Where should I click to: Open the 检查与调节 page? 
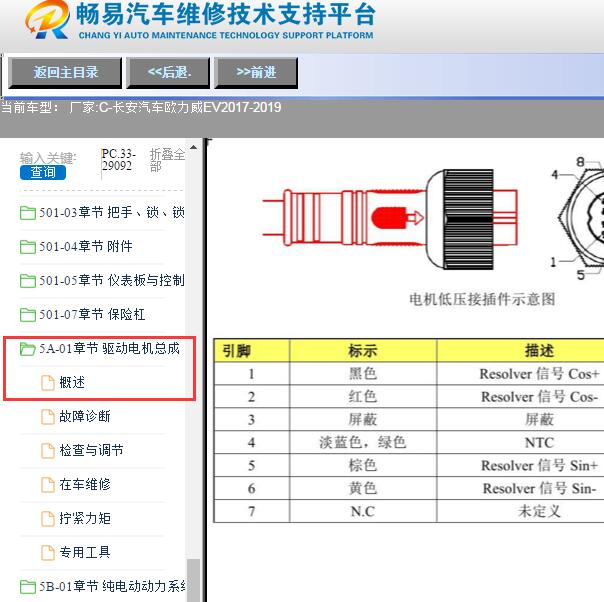(91, 451)
